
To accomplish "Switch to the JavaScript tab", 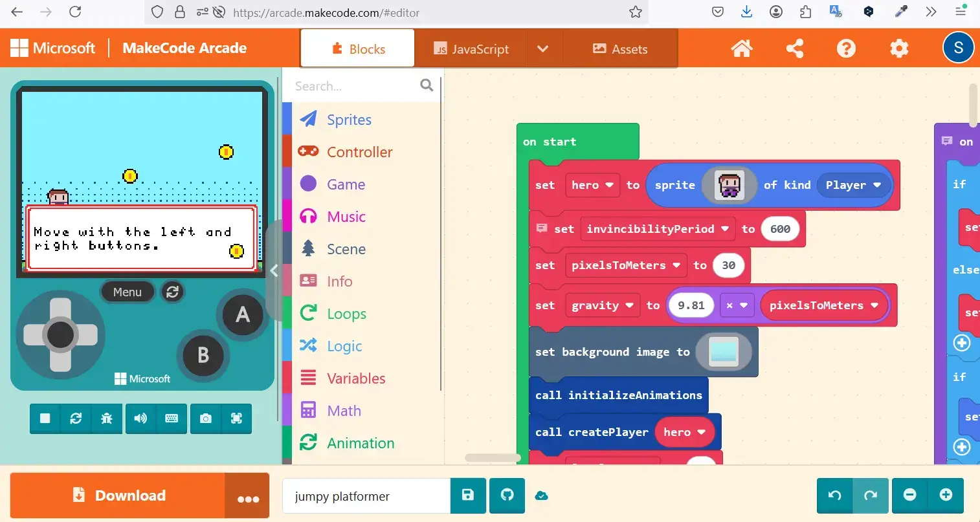I will [471, 49].
